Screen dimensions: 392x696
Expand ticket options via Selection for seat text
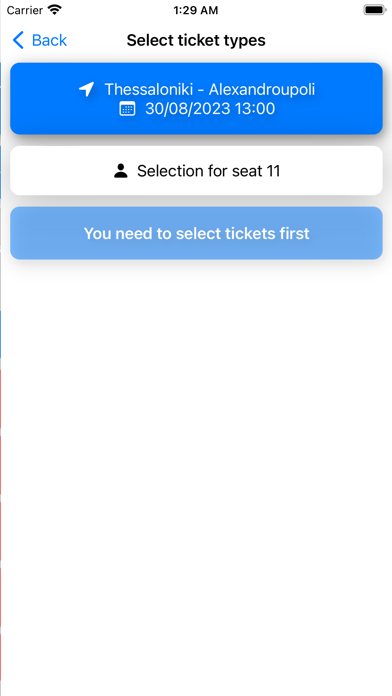coord(198,171)
